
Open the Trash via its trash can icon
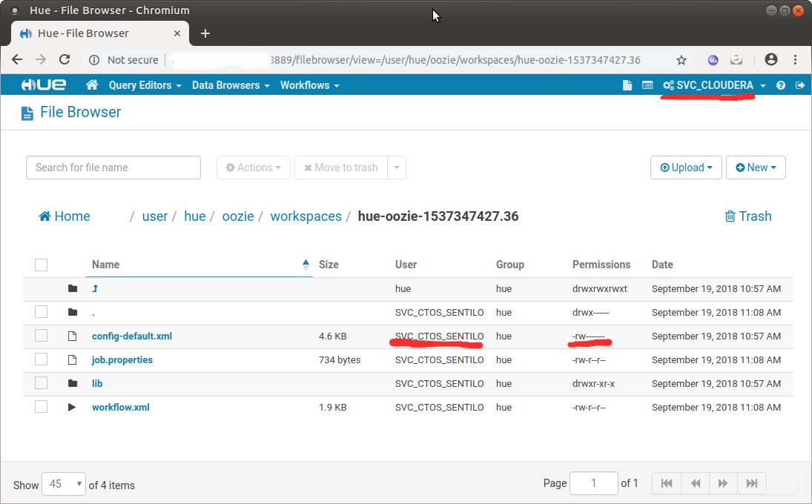(748, 216)
